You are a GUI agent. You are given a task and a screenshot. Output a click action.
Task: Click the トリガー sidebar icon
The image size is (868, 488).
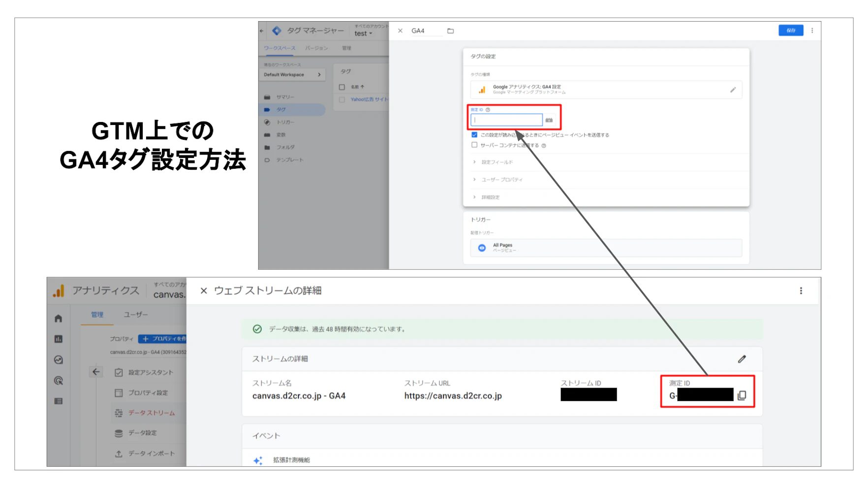click(x=267, y=122)
